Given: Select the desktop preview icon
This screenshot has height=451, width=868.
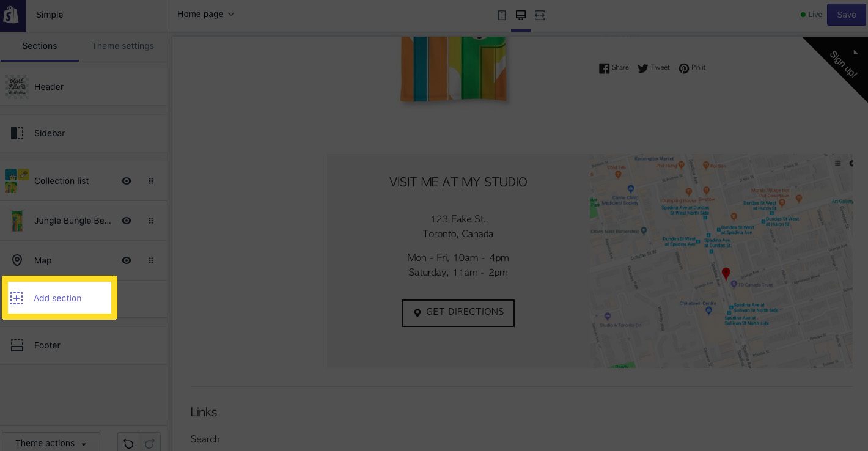Looking at the screenshot, I should pos(520,15).
